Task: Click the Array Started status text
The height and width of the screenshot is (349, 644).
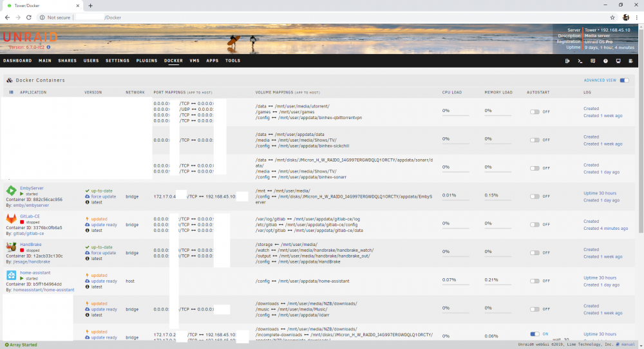Action: pos(23,345)
